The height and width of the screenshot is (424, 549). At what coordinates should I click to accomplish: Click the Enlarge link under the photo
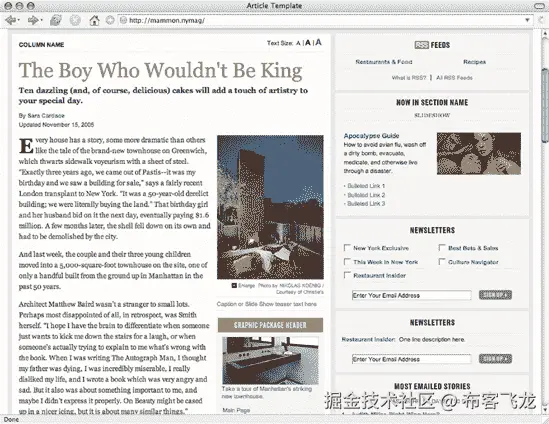coord(246,286)
